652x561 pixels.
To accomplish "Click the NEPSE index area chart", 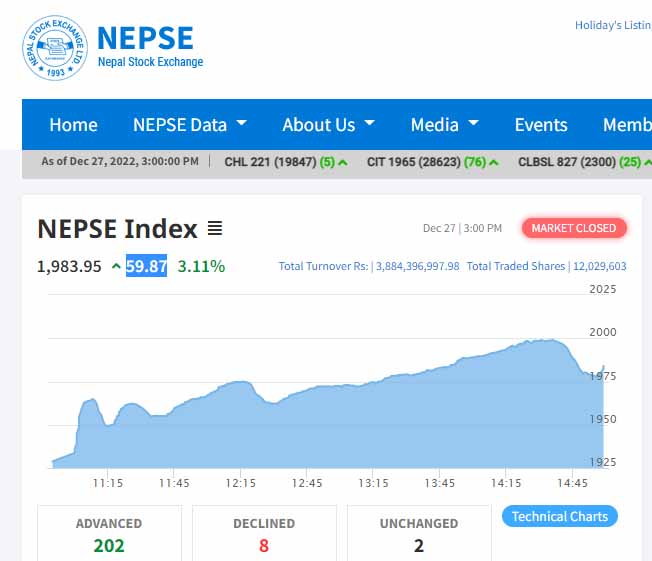I will 330,420.
